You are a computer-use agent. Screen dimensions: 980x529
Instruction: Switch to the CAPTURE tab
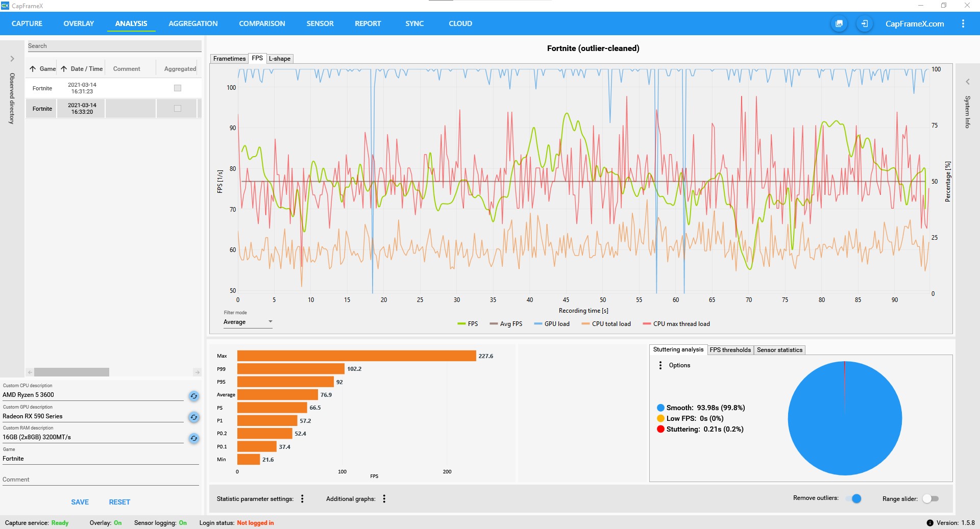click(x=27, y=23)
